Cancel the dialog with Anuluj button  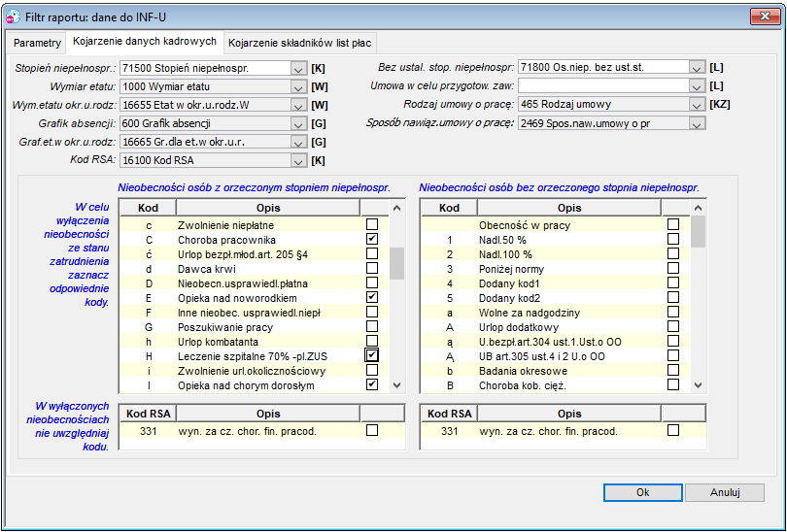(x=725, y=492)
